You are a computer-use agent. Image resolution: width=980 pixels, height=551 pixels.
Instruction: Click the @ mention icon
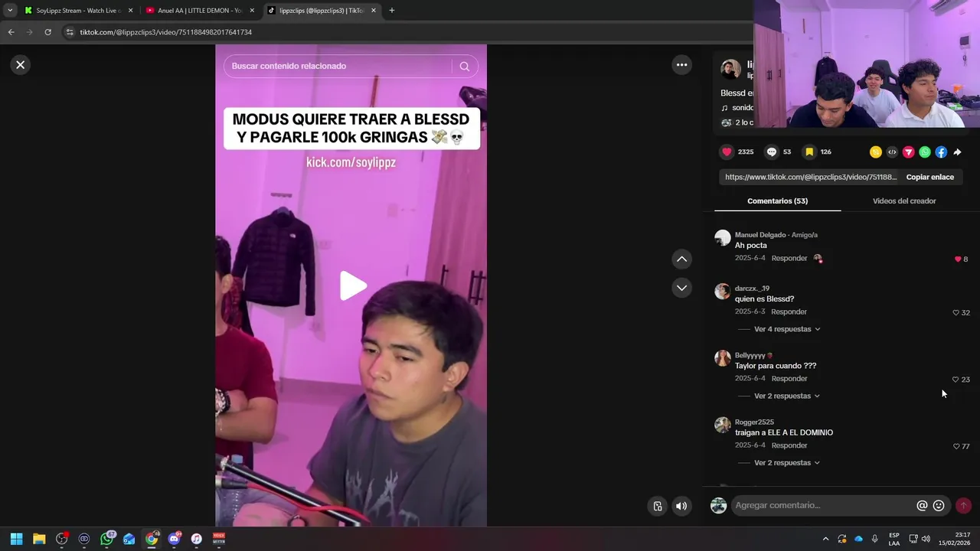922,505
